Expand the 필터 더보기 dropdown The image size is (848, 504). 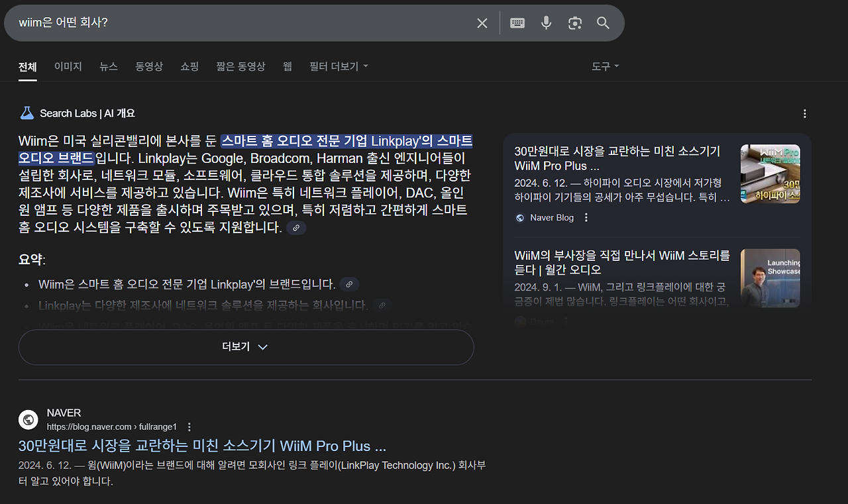pyautogui.click(x=339, y=66)
